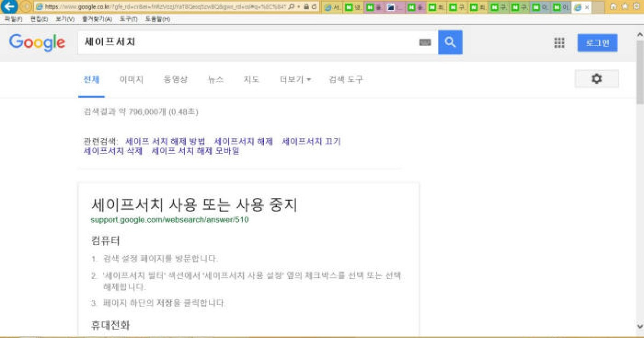Open the 파일(F) menu
Viewport: 644px width, 338px height.
pos(13,19)
